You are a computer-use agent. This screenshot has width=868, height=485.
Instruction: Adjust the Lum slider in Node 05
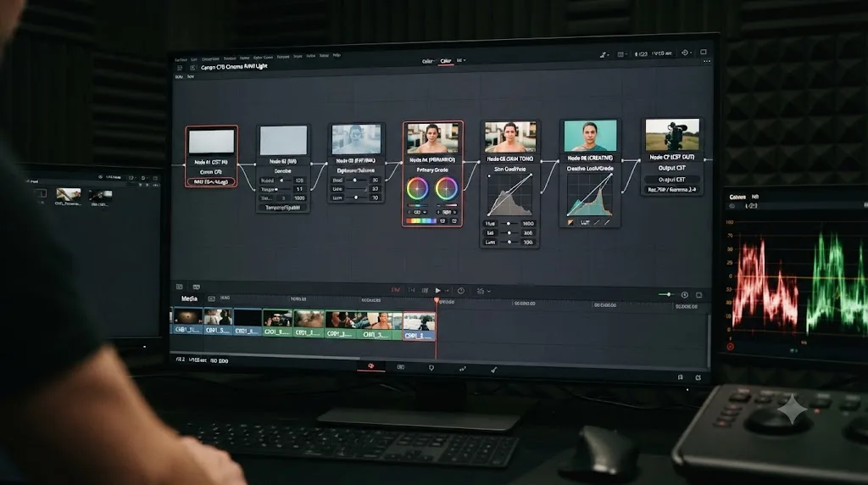point(509,242)
